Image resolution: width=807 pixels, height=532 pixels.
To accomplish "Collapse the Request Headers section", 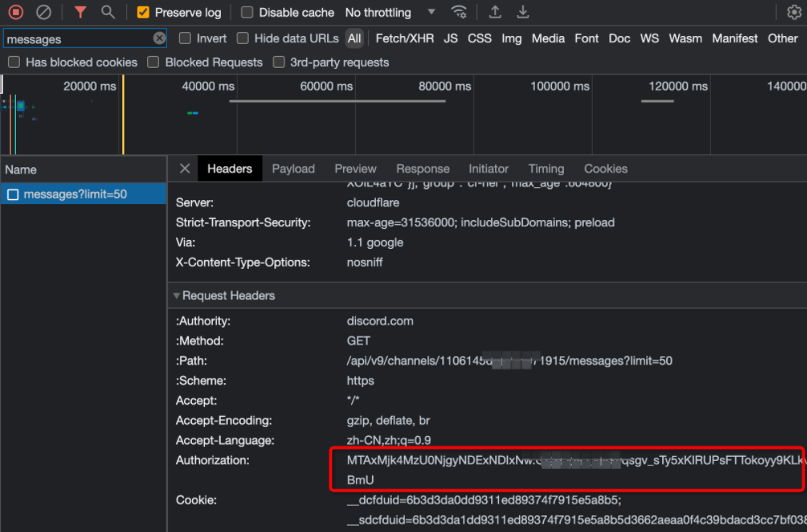I will click(x=177, y=296).
